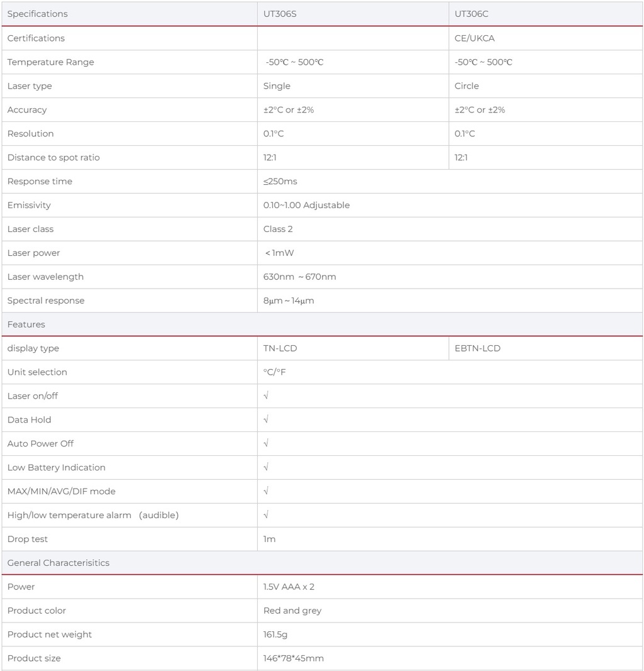Click the Data Hold checkmark
This screenshot has width=644, height=671.
pos(266,419)
